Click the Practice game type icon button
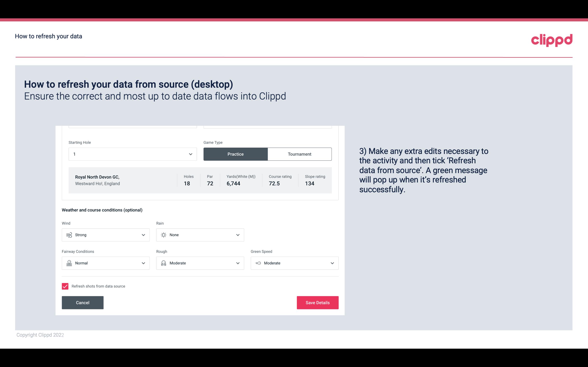588x367 pixels. [235, 154]
